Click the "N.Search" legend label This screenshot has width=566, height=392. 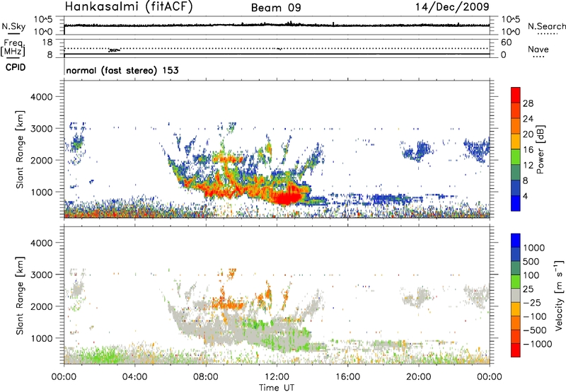click(x=547, y=26)
